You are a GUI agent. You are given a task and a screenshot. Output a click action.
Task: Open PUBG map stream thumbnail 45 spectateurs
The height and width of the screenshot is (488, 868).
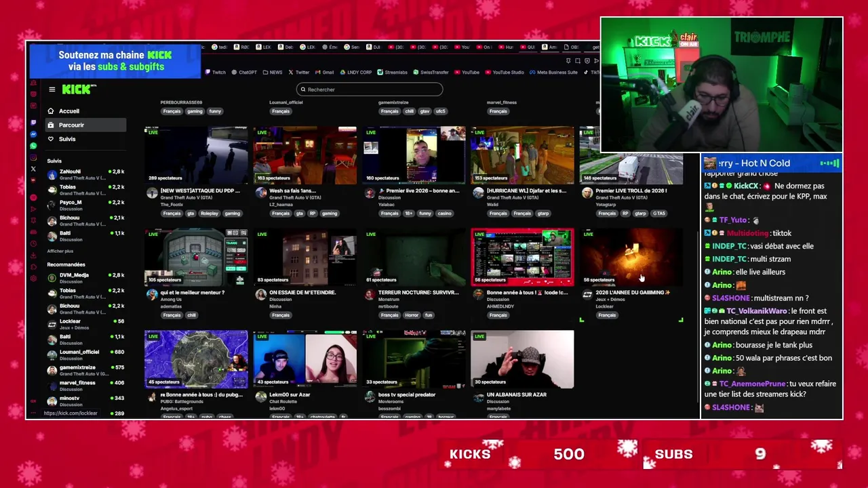tap(196, 359)
